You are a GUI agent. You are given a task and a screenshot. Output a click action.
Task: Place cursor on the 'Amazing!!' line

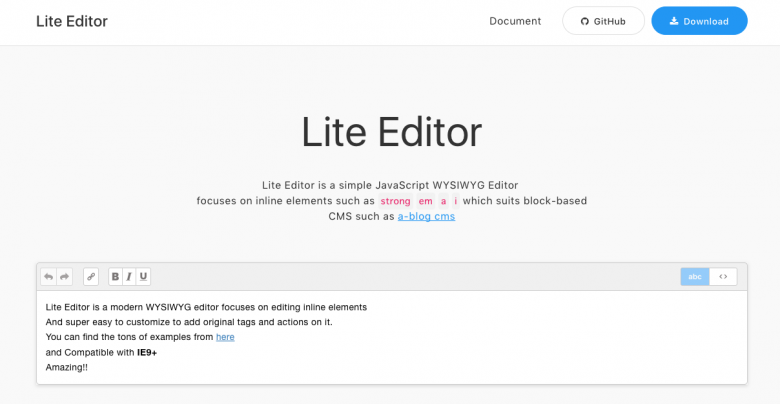pos(67,367)
